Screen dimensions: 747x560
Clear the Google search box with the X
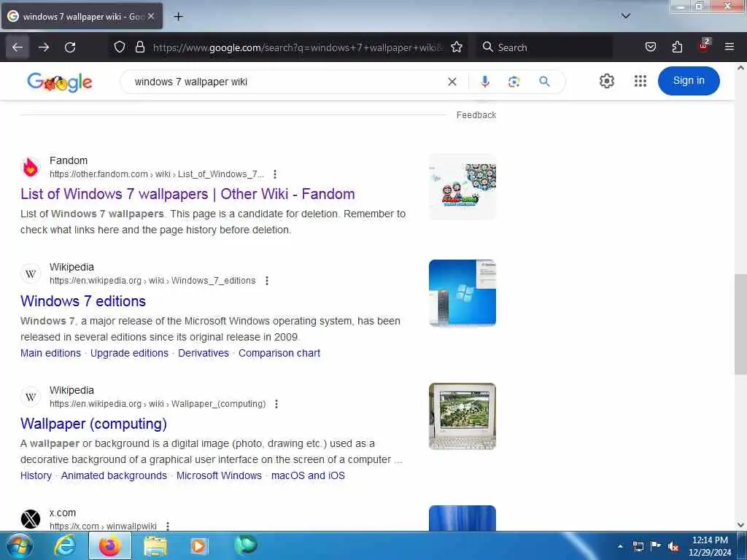(x=452, y=82)
